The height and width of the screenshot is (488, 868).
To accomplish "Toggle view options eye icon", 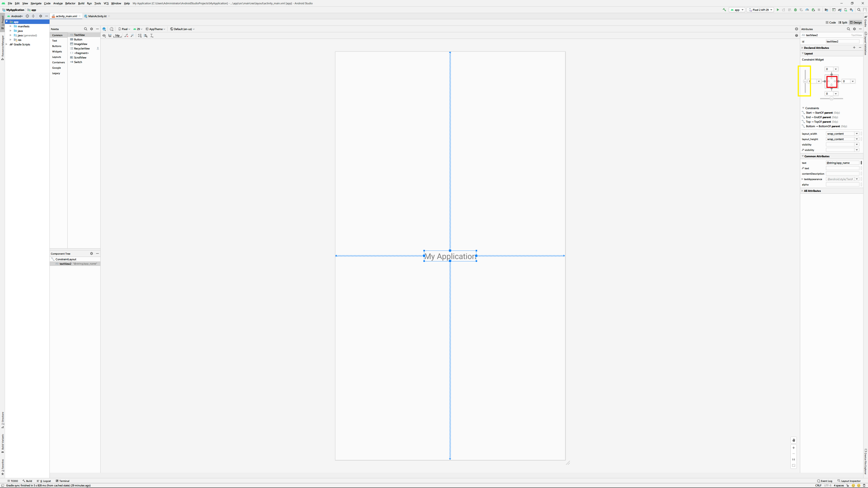I will click(x=104, y=35).
